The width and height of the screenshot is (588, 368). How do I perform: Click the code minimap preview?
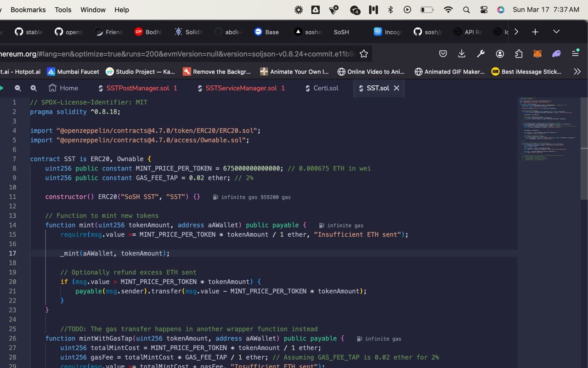(x=549, y=131)
